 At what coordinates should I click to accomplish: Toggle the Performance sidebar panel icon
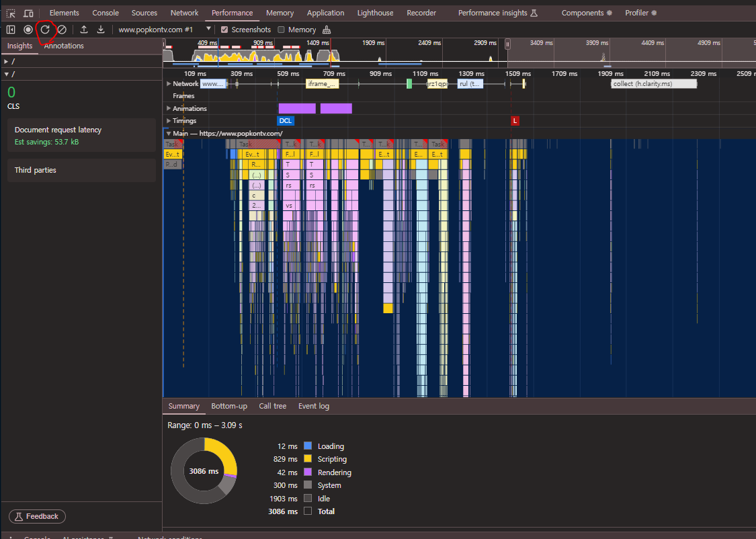11,30
